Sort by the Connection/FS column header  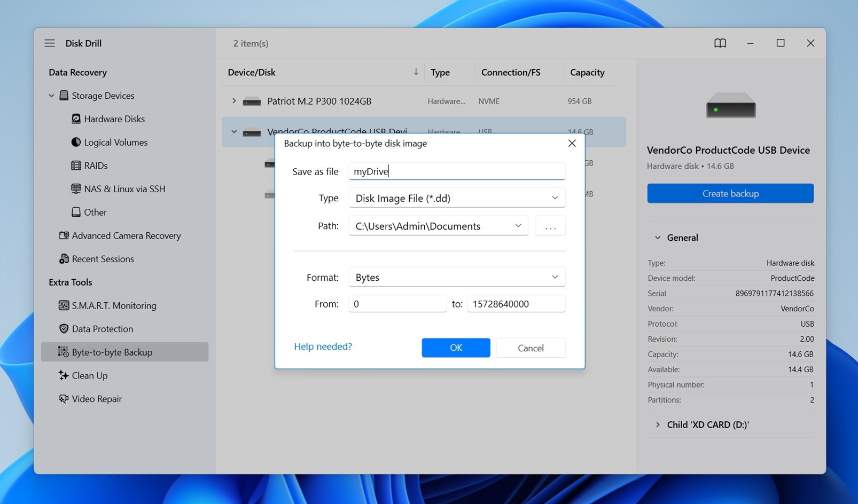coord(511,72)
